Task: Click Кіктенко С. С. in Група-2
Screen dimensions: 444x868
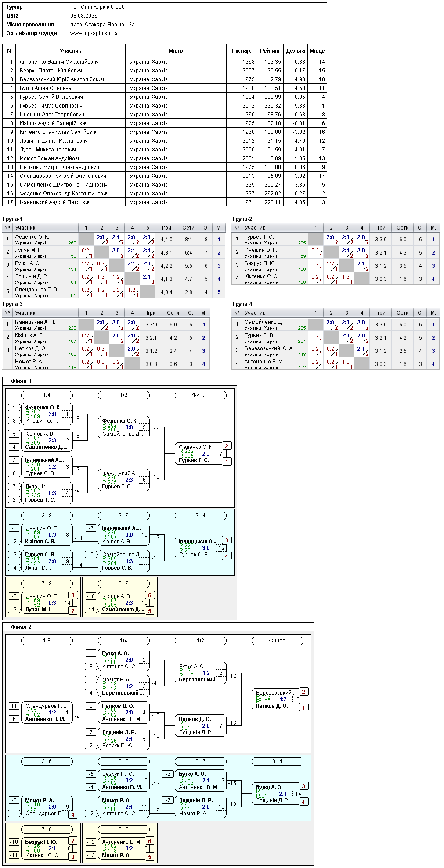Action: [261, 276]
